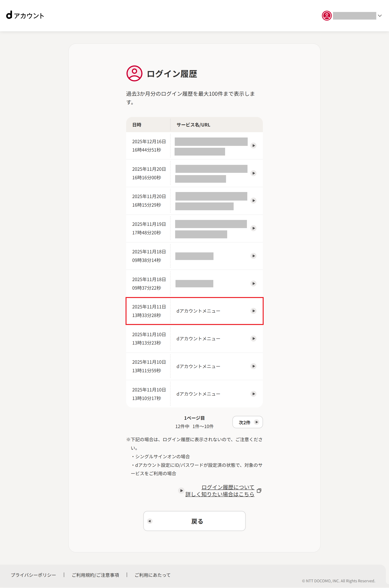
Task: Open details arrow for 2025年12月16日 login entry
Action: coord(254,146)
